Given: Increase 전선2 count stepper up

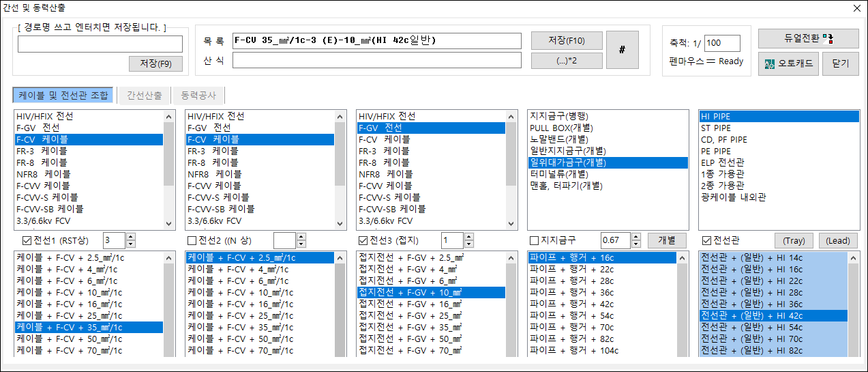Looking at the screenshot, I should tap(301, 236).
